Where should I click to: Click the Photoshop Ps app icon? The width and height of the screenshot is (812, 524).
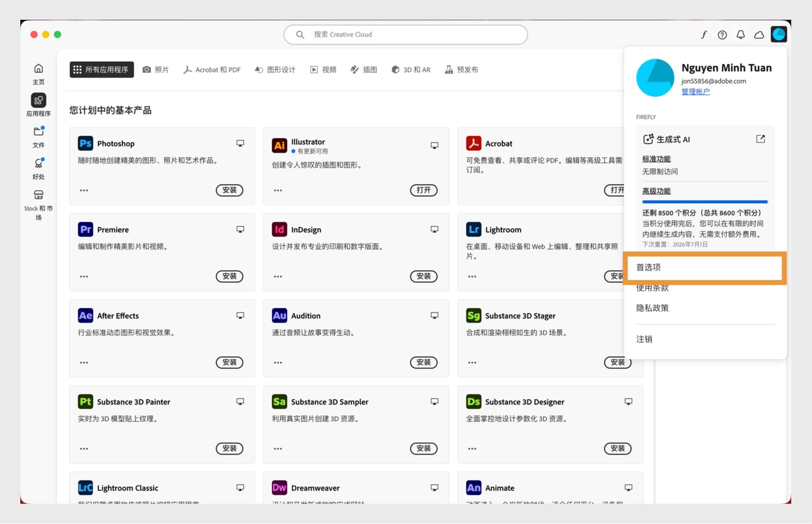coord(86,143)
